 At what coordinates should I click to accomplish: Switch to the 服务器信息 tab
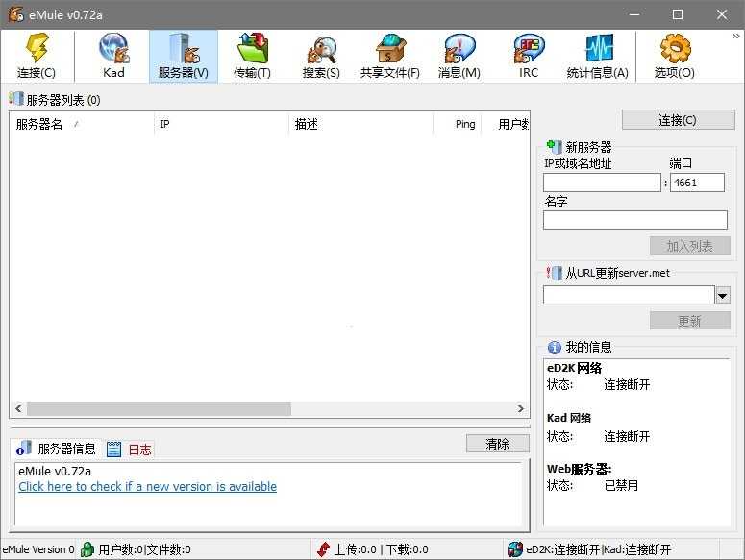56,449
